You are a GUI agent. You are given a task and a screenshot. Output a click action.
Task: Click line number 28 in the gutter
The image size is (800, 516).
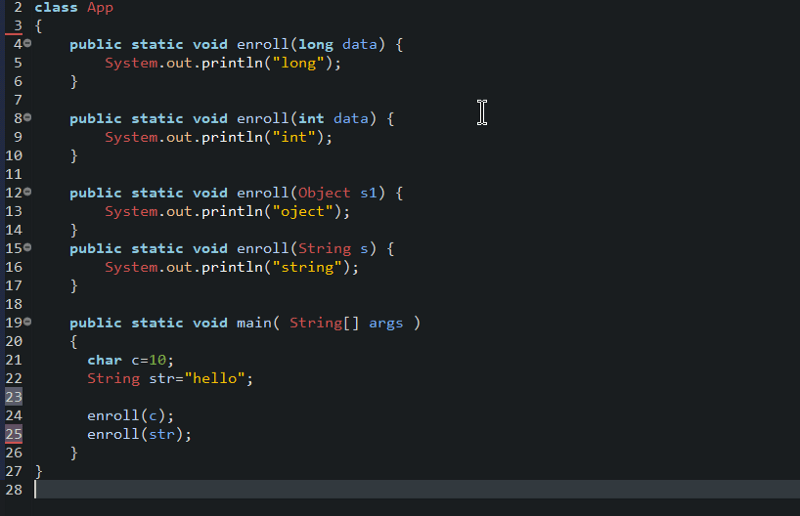pyautogui.click(x=14, y=490)
